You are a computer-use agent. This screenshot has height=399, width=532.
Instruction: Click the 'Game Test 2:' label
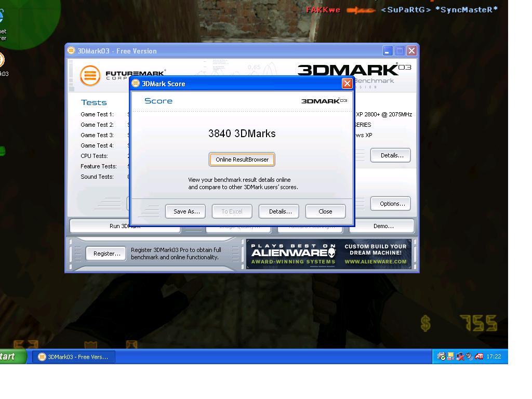[97, 125]
